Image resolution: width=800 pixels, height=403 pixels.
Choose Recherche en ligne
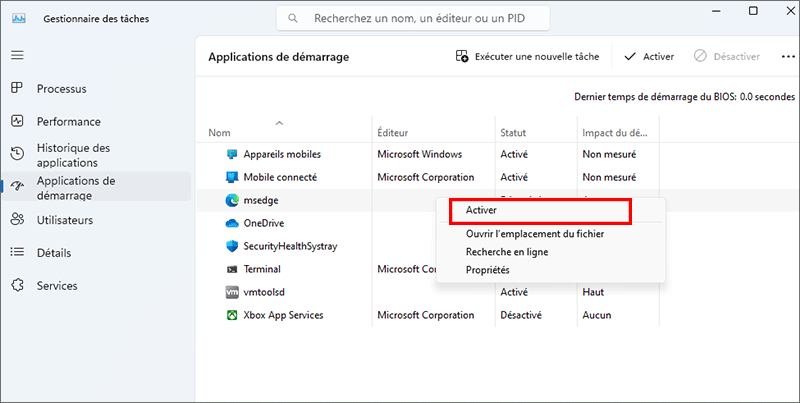tap(507, 252)
